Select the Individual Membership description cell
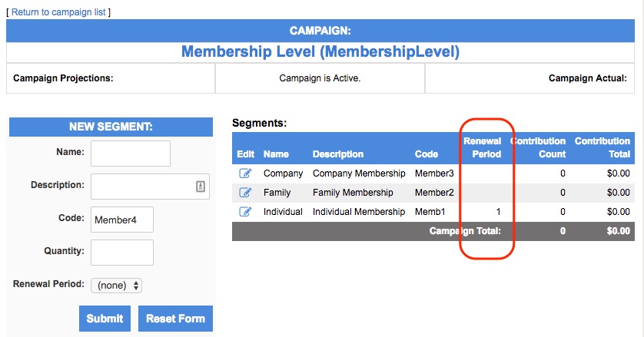The height and width of the screenshot is (337, 644). [359, 212]
